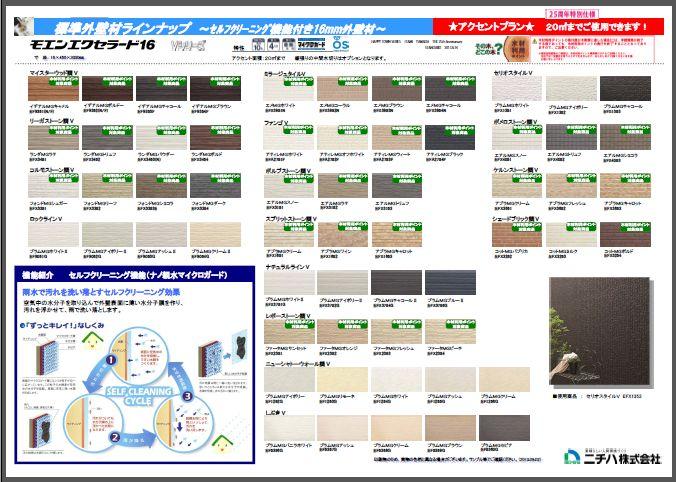Select the エノMGチャコール swatch
This screenshot has width=676, height=482.
(451, 88)
